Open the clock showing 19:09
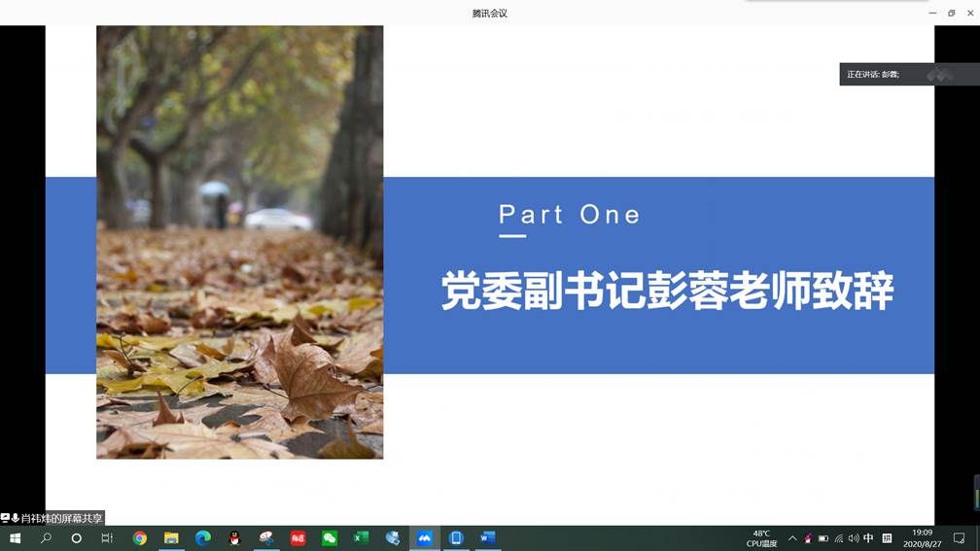The image size is (980, 551). 922,538
